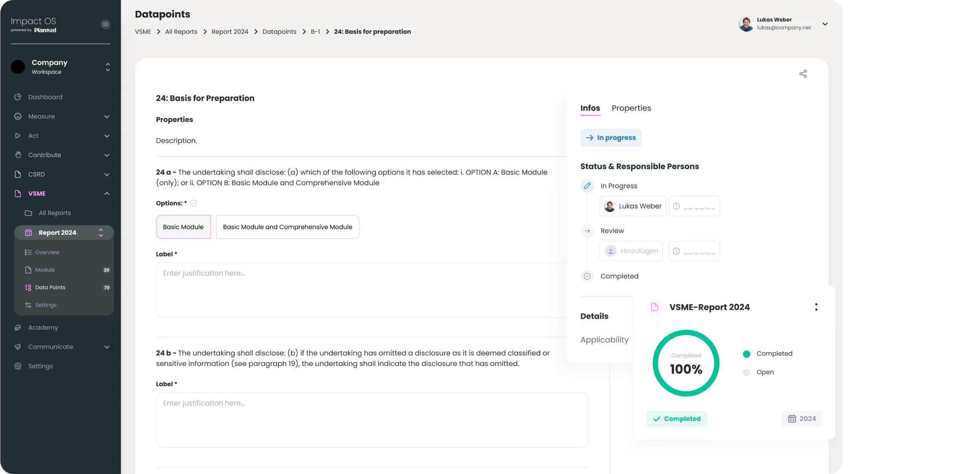Collapse the VSME menu chevron

[x=107, y=193]
